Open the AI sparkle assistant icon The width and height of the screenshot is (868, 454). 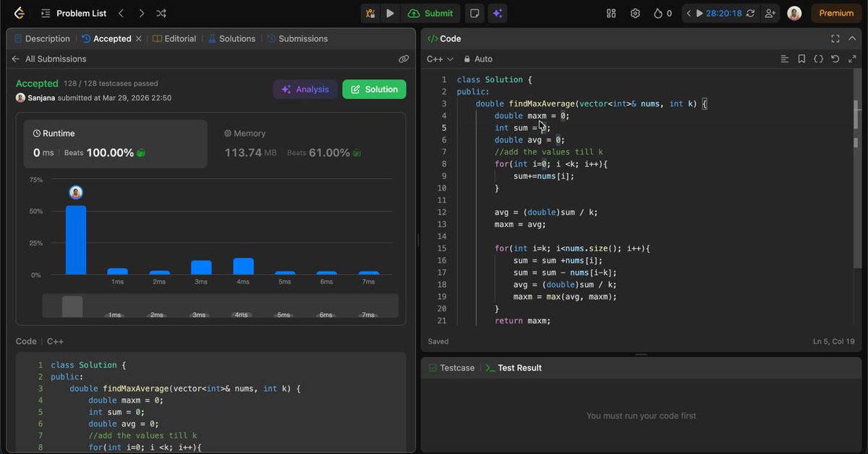pyautogui.click(x=497, y=13)
